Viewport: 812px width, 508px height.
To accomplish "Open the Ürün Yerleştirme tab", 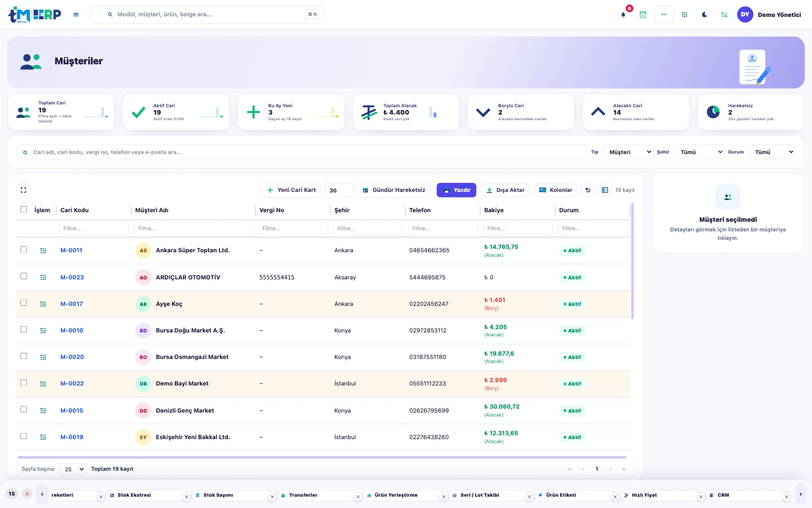I will [396, 495].
